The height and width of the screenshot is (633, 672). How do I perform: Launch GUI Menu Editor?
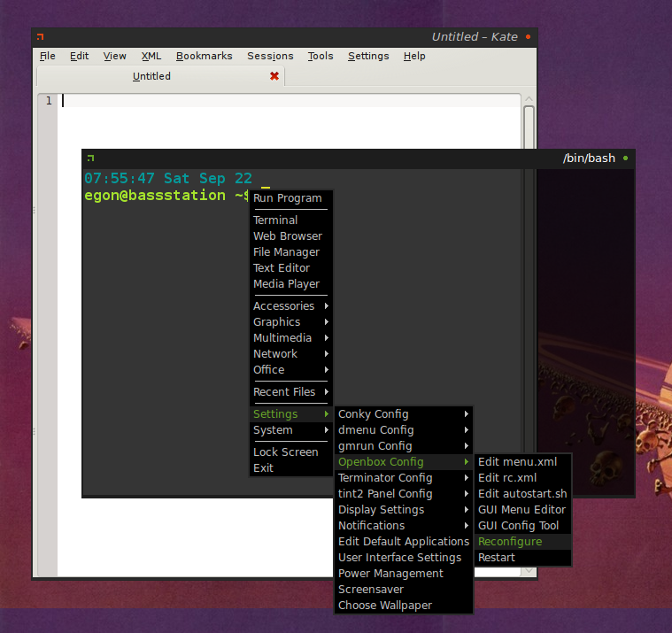pyautogui.click(x=523, y=510)
